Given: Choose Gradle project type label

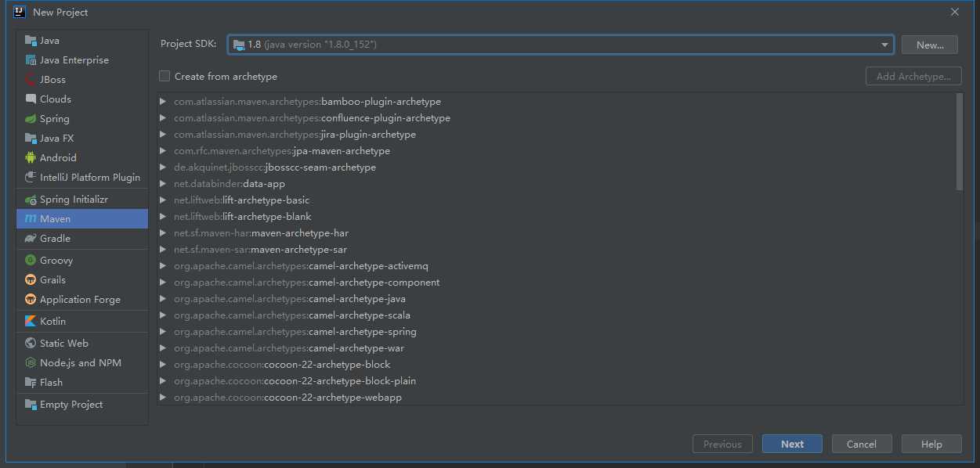Looking at the screenshot, I should click(55, 239).
